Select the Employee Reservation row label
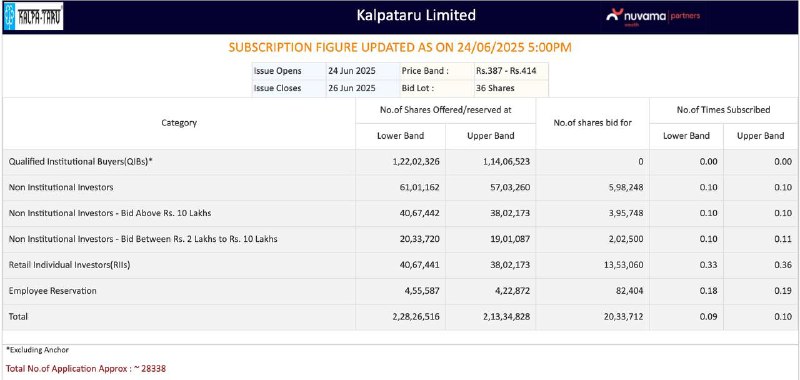The width and height of the screenshot is (800, 380). tap(53, 291)
